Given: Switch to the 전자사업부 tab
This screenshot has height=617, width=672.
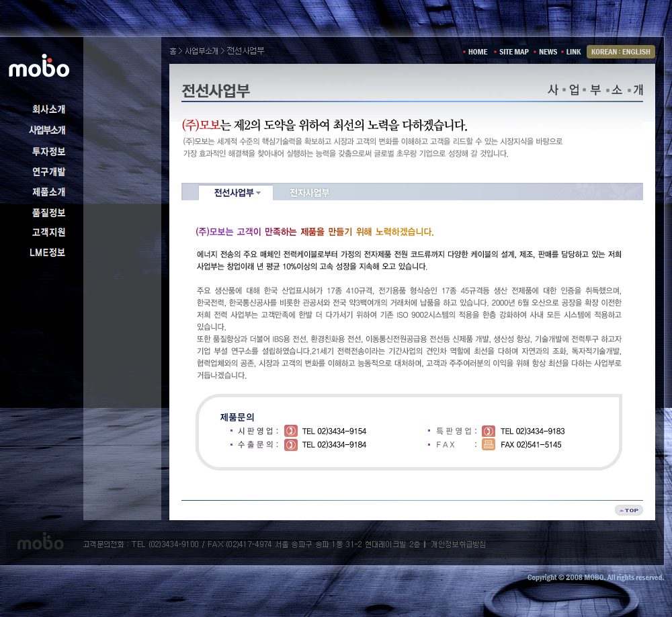Looking at the screenshot, I should pyautogui.click(x=309, y=193).
